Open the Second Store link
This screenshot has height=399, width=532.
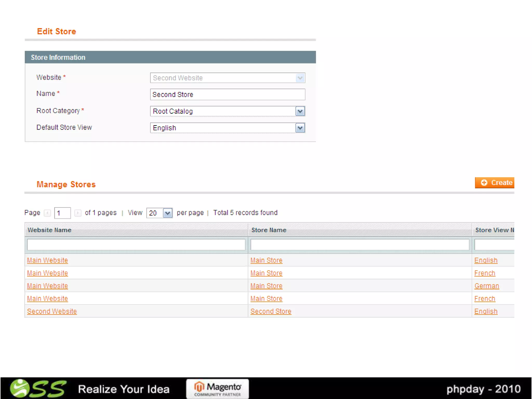271,311
